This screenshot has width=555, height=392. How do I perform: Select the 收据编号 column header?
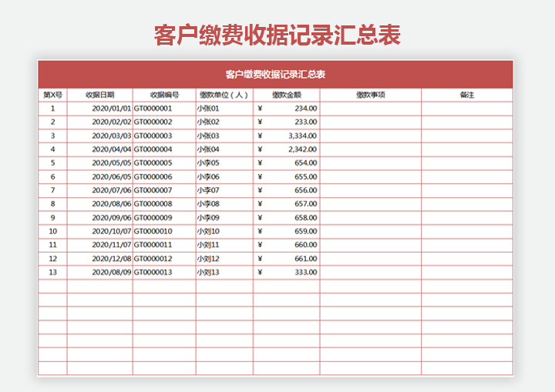[x=165, y=95]
